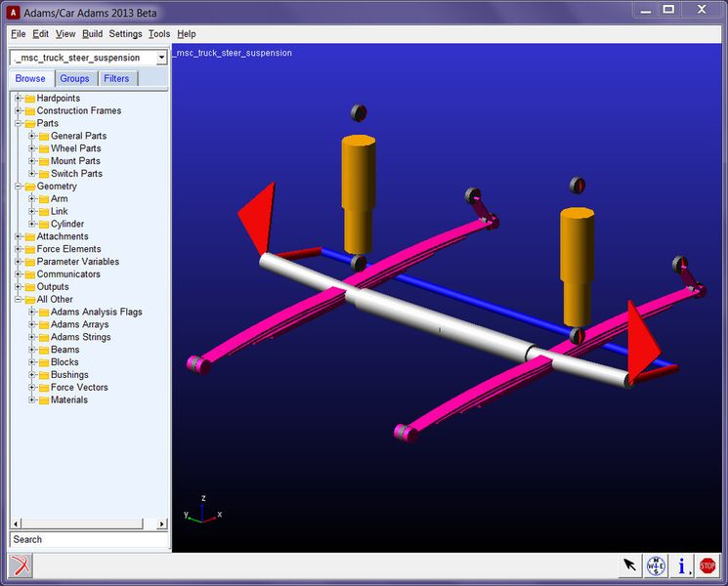Screen dimensions: 728x586
Task: Click the Hardpoints folder icon
Action: tap(29, 99)
